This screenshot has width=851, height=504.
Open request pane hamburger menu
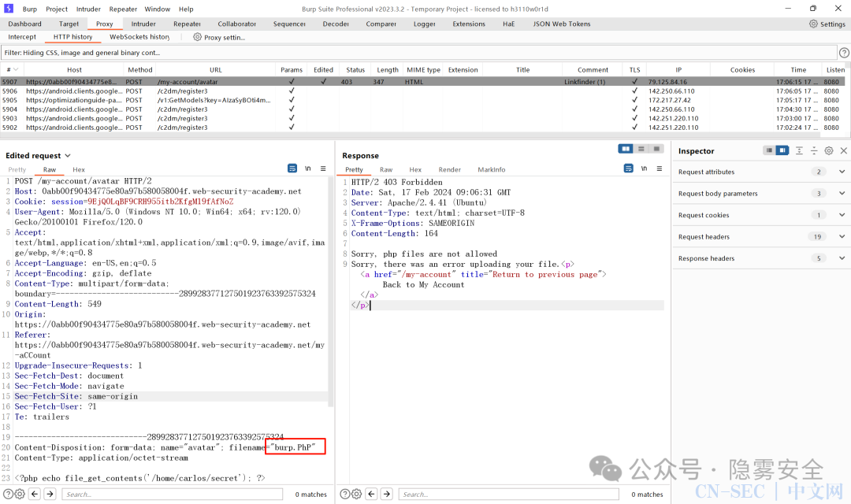click(x=323, y=169)
